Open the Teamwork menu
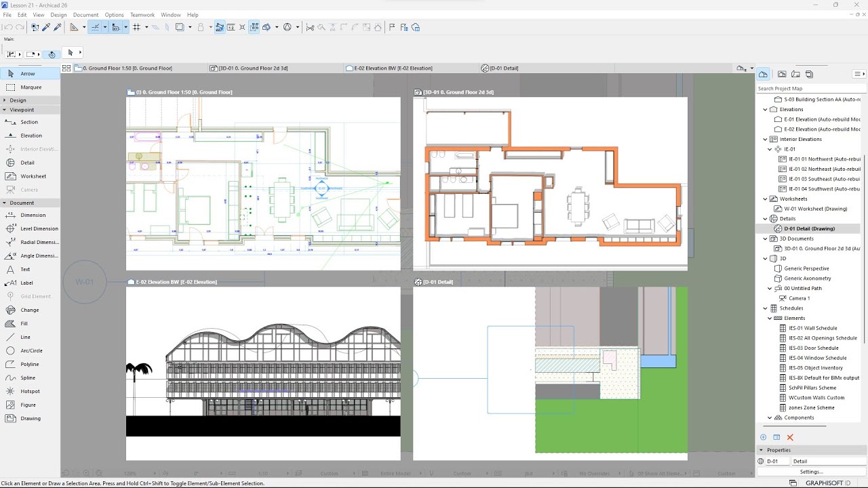This screenshot has width=868, height=488. [142, 15]
